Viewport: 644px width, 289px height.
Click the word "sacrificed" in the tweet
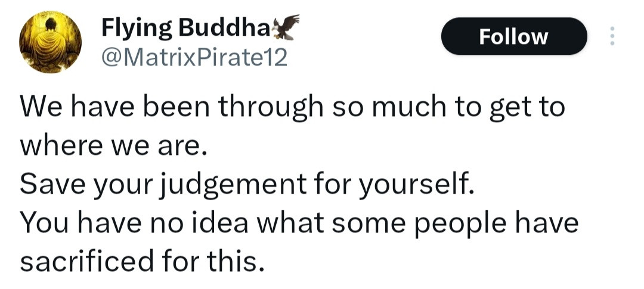[86, 262]
